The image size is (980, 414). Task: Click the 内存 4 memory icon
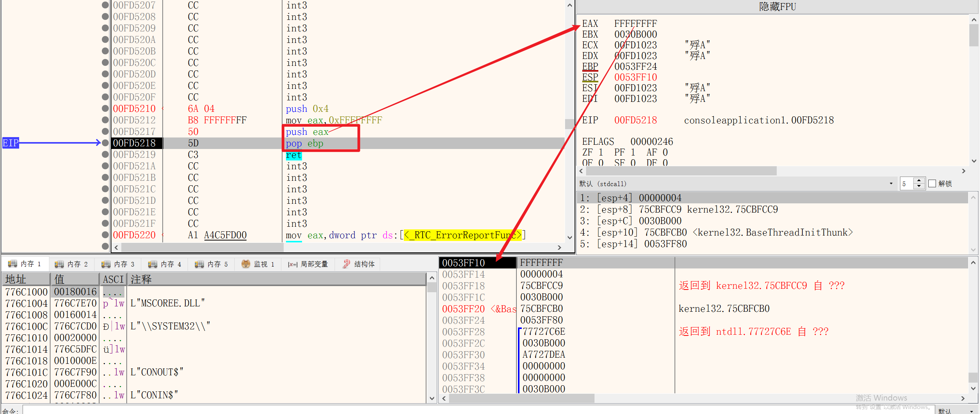pyautogui.click(x=152, y=264)
